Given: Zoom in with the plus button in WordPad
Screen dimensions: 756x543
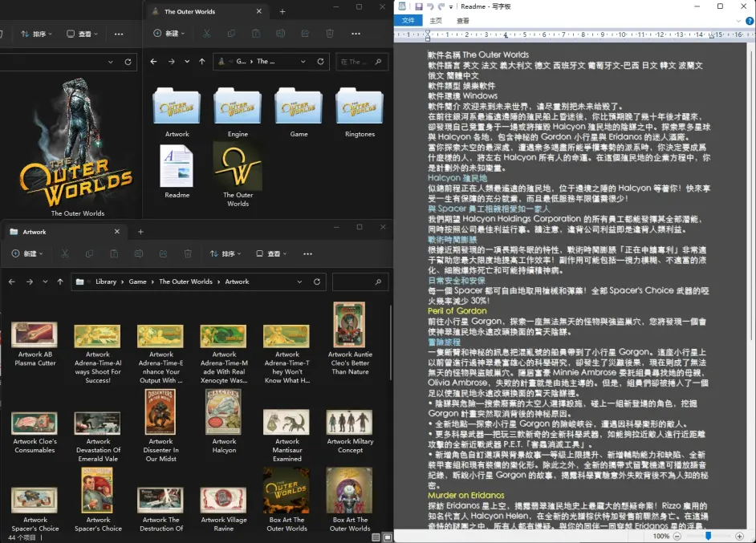Looking at the screenshot, I should pyautogui.click(x=740, y=536).
